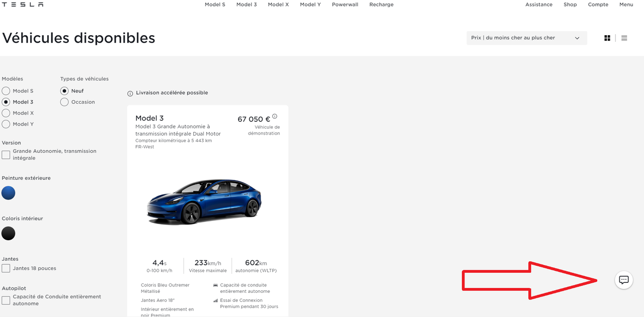Select Model S radio button
The width and height of the screenshot is (644, 317).
click(x=6, y=91)
